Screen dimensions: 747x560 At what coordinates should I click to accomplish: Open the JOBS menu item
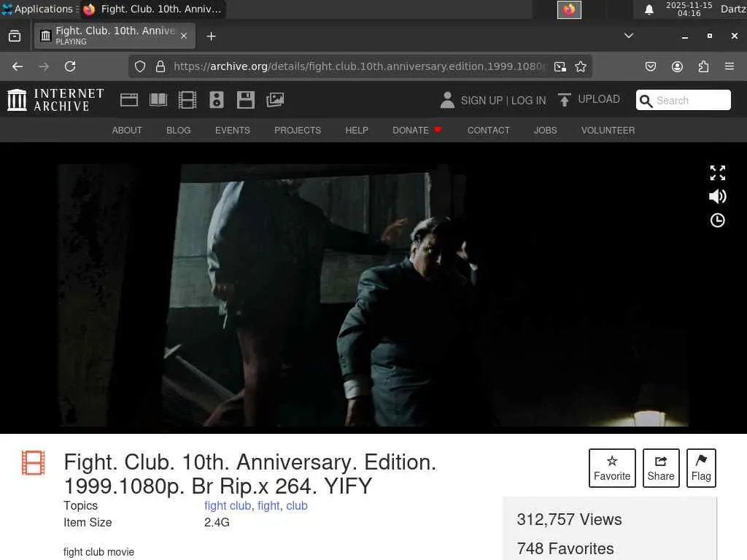(546, 130)
